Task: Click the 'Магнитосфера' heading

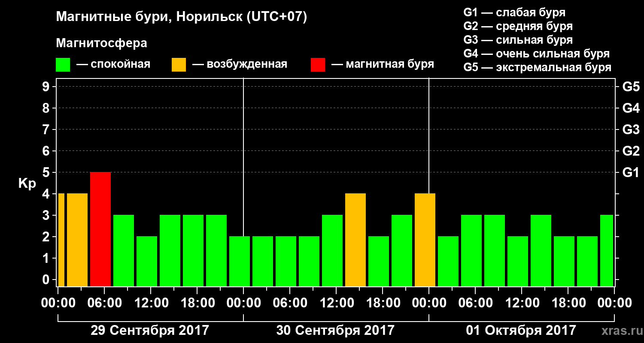Action: click(x=101, y=43)
